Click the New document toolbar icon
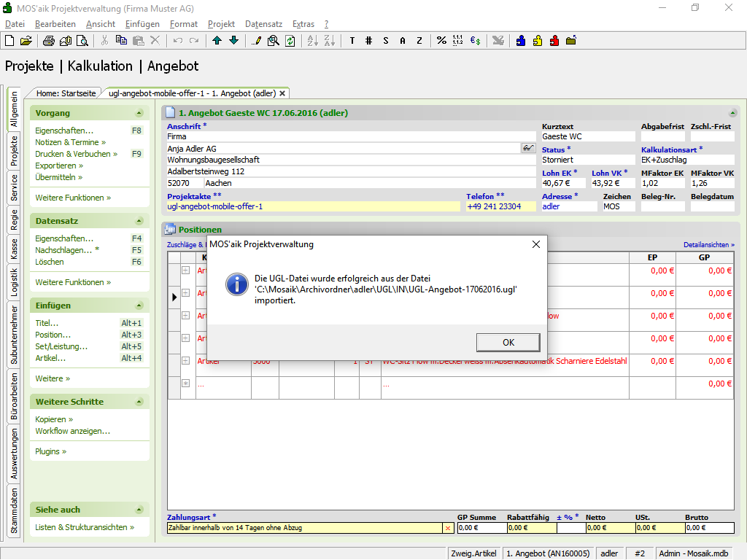The width and height of the screenshot is (747, 560). click(x=9, y=41)
